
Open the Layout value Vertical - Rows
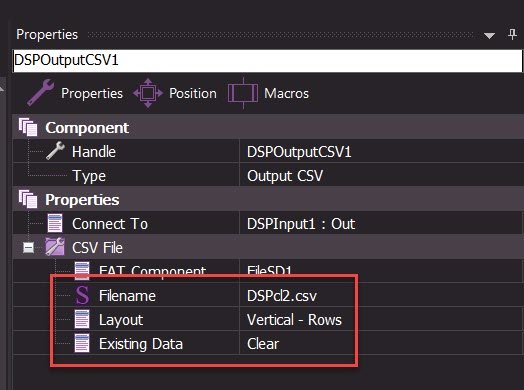click(294, 319)
